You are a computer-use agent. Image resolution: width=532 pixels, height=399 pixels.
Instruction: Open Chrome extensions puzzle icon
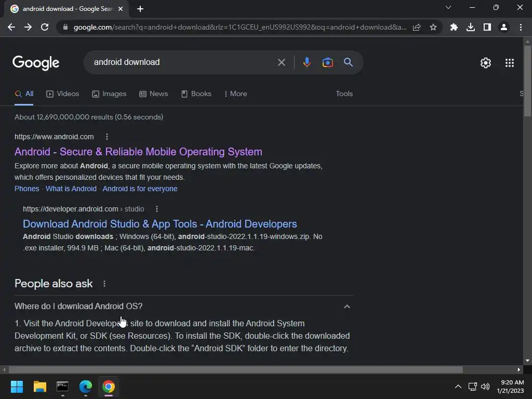coord(454,27)
